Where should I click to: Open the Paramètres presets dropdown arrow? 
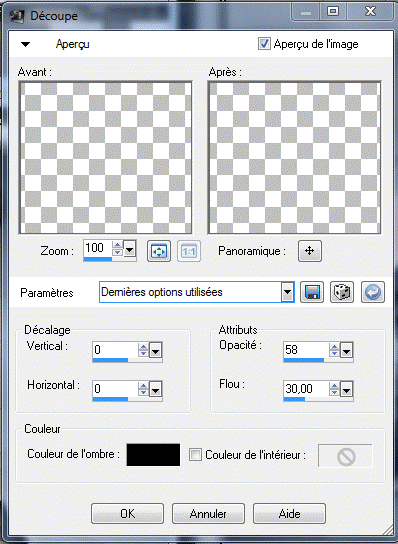coord(287,292)
